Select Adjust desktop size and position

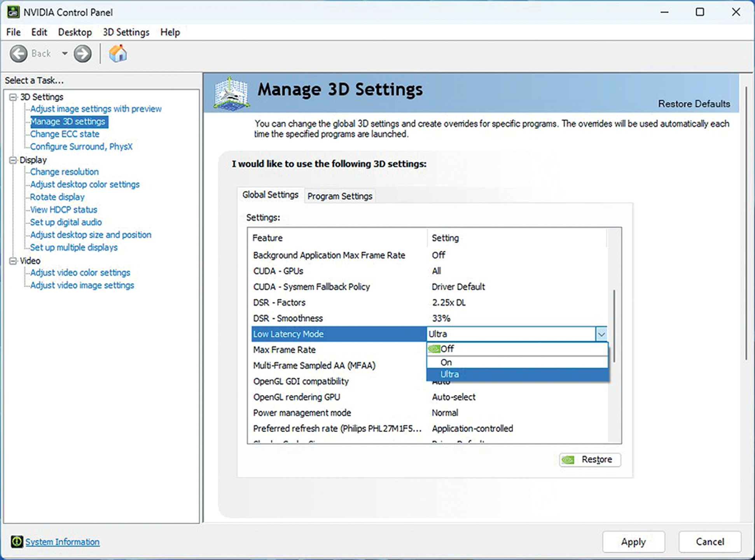(x=91, y=235)
